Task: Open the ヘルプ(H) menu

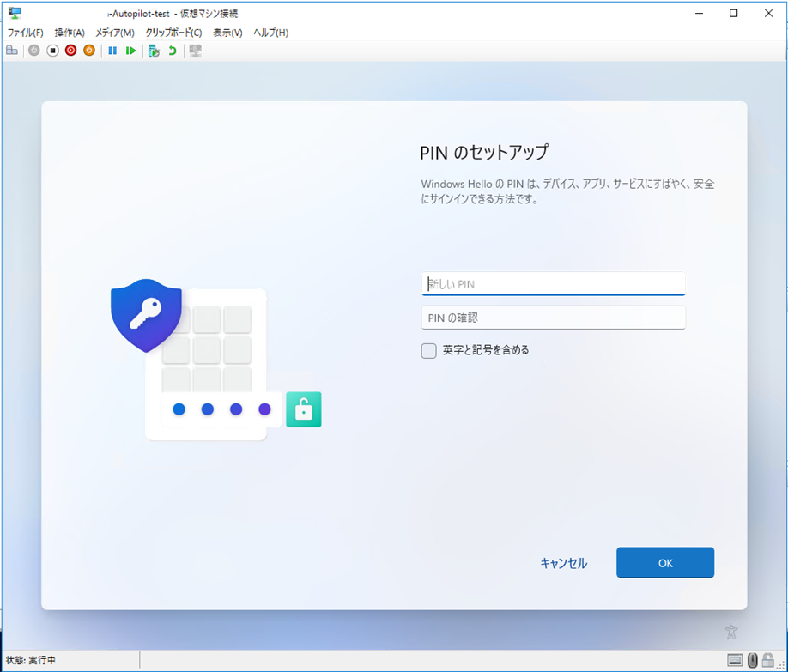Action: coord(271,33)
